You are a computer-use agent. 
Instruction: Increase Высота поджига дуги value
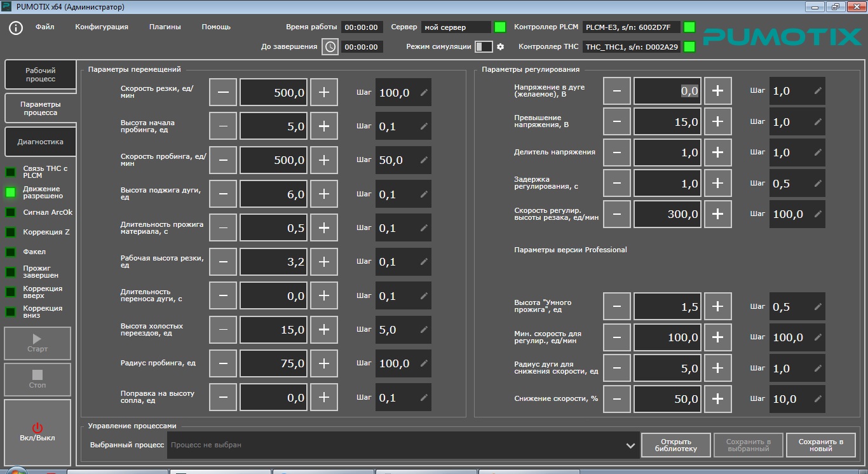click(x=324, y=194)
